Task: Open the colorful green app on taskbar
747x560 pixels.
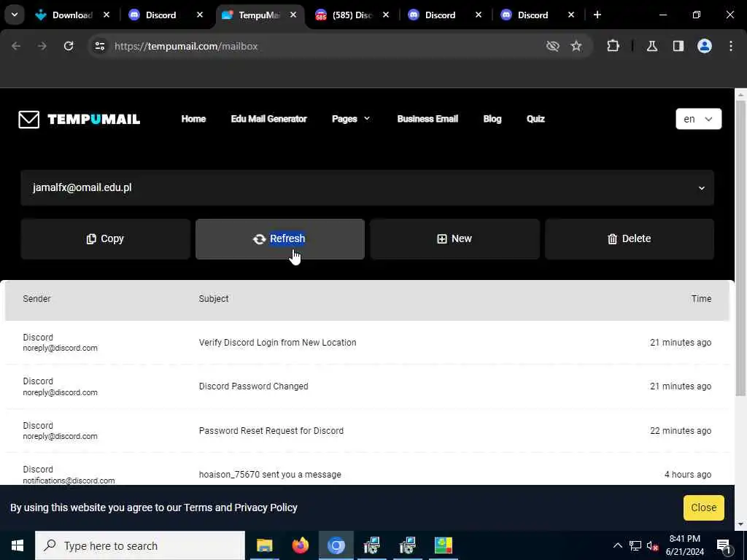Action: pyautogui.click(x=443, y=545)
